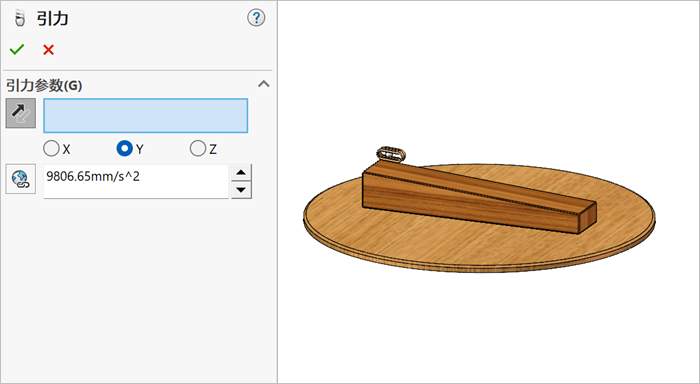Click the gravity icon beside 引力 title
Viewport: 700px width, 384px height.
click(x=19, y=18)
